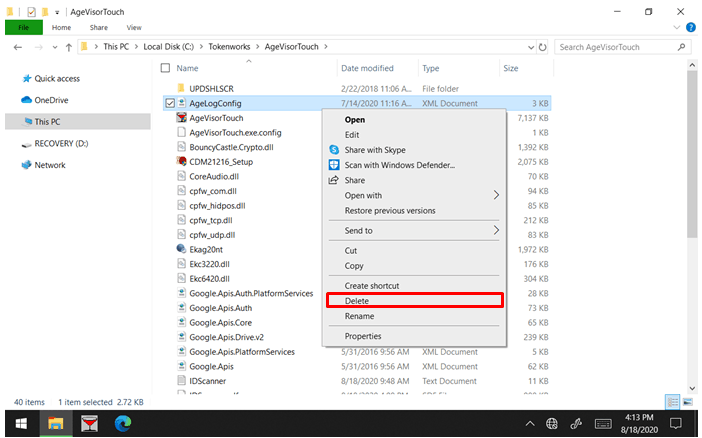Select the Google.Apis.Drive.v2 file
The image size is (702, 438).
click(226, 337)
